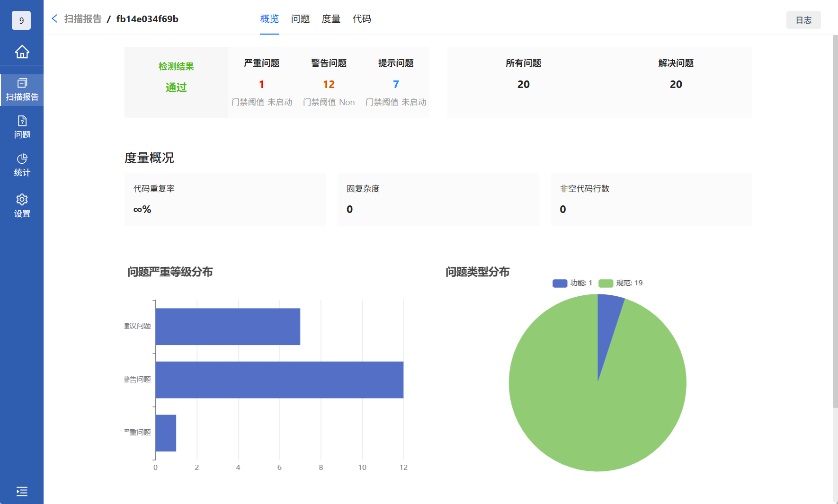This screenshot has height=504, width=838.
Task: Click the 通过 detection result
Action: [176, 88]
